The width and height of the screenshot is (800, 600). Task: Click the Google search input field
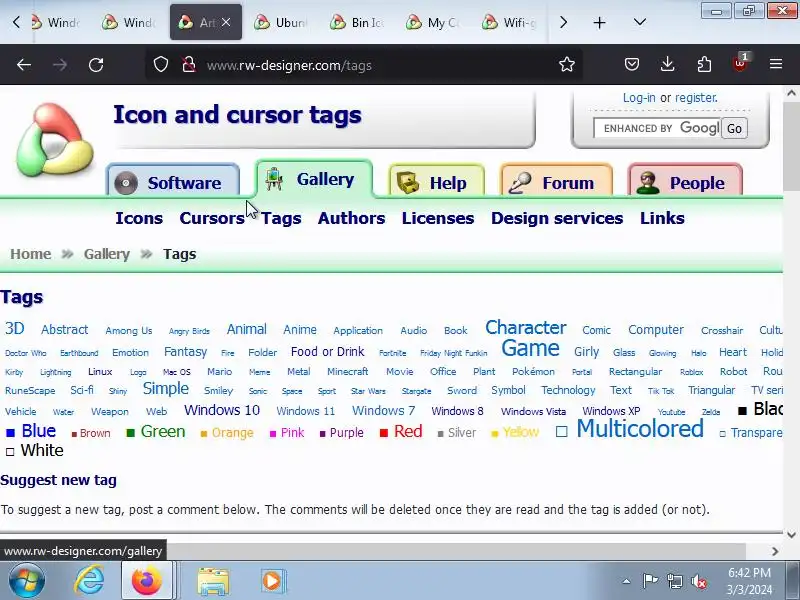[658, 128]
